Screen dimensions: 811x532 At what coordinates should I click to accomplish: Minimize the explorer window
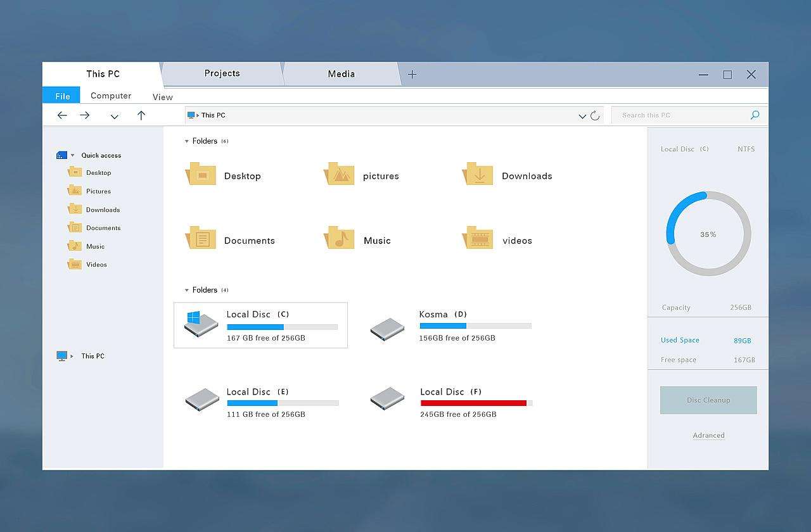pos(703,75)
